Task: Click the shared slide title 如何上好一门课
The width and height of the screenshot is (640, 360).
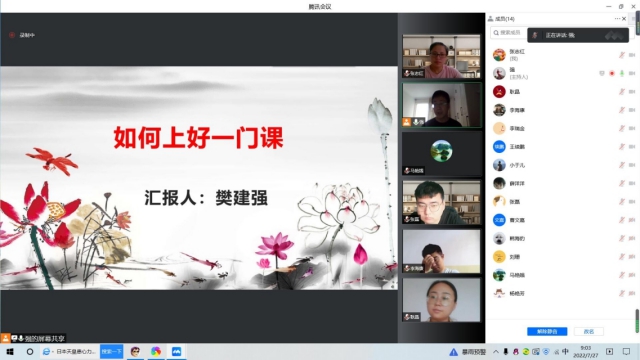Action: [x=198, y=138]
